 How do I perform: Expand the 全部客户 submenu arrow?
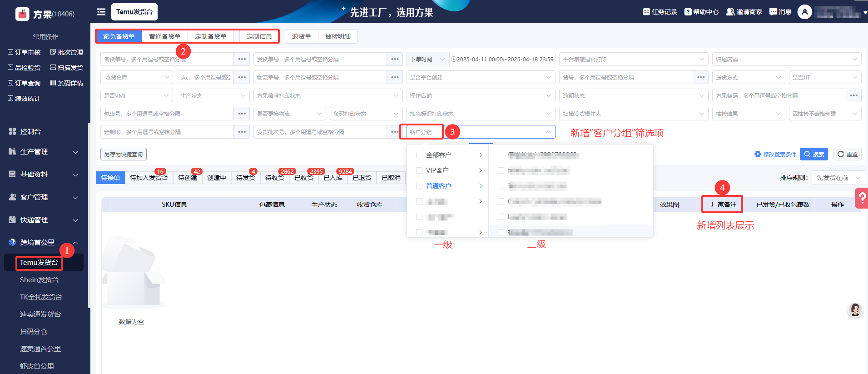pos(481,155)
